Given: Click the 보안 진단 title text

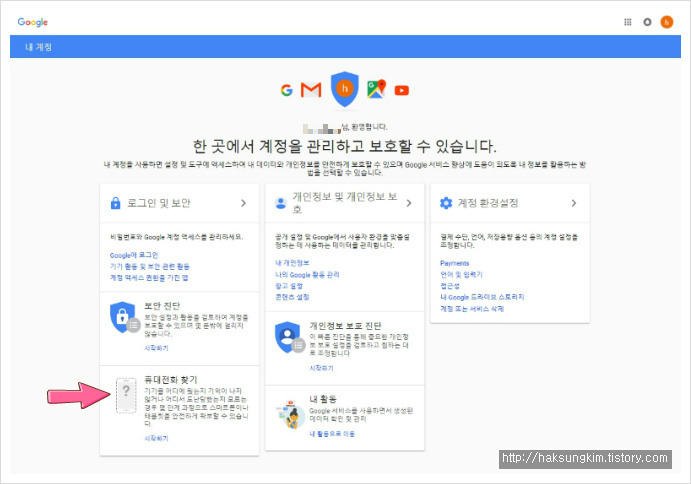Looking at the screenshot, I should point(162,305).
